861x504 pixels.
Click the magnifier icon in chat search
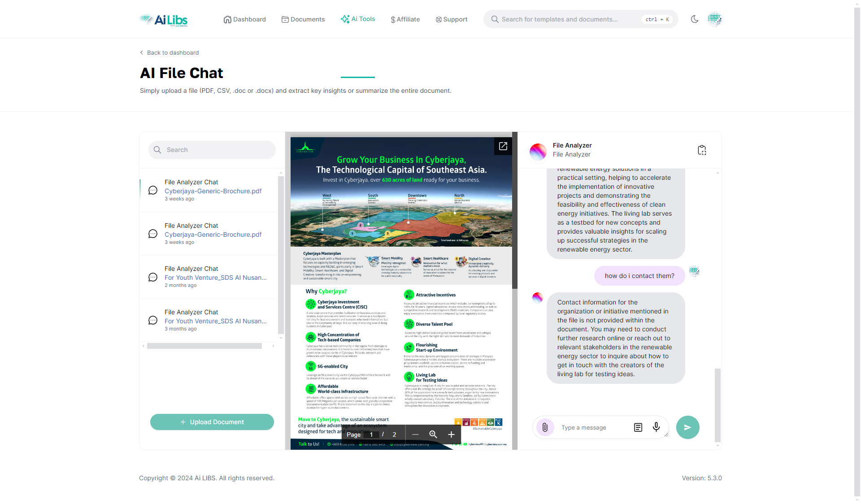tap(157, 150)
